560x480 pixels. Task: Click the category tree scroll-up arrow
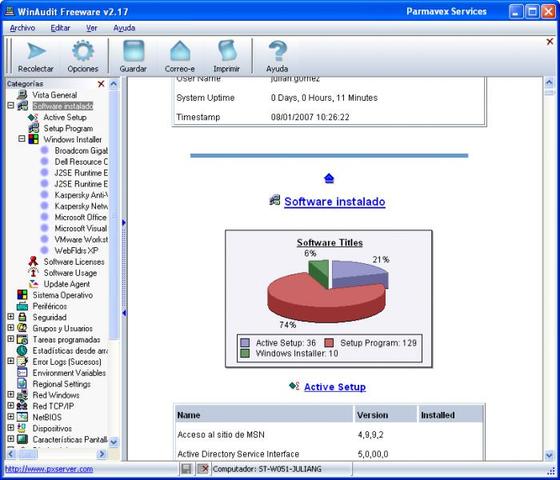pyautogui.click(x=114, y=84)
